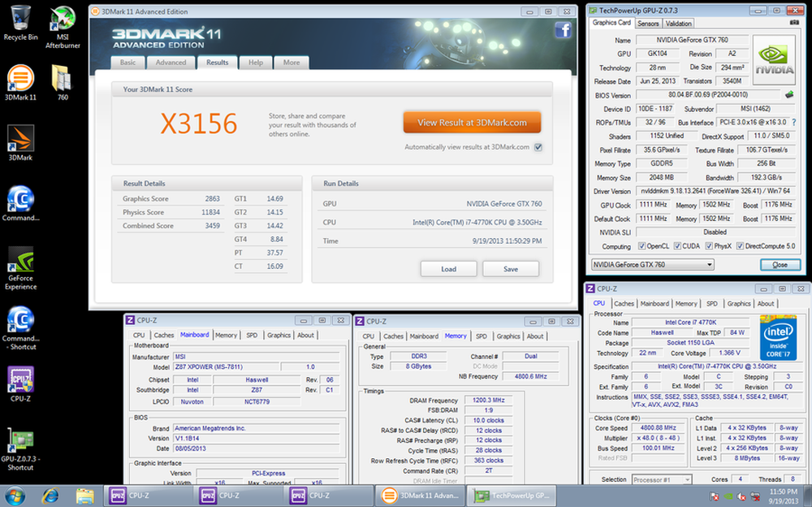This screenshot has height=507, width=812.
Task: Select the Graphics Card tab in GPU-Z
Action: click(611, 23)
